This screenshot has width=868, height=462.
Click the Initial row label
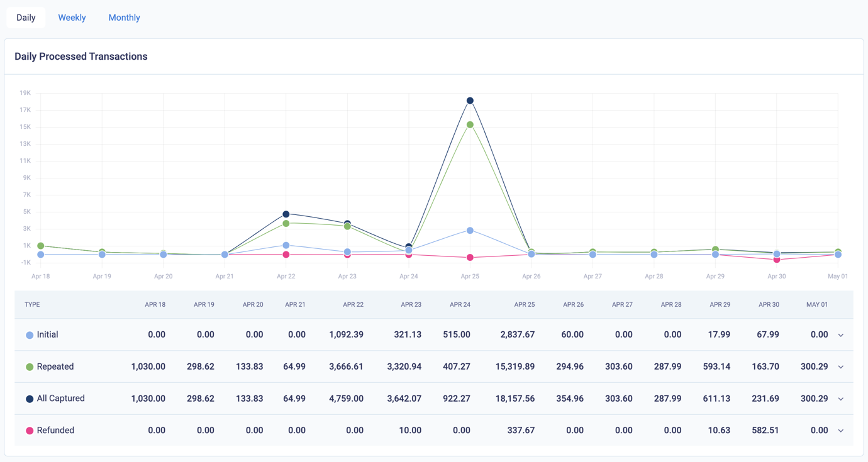[47, 334]
